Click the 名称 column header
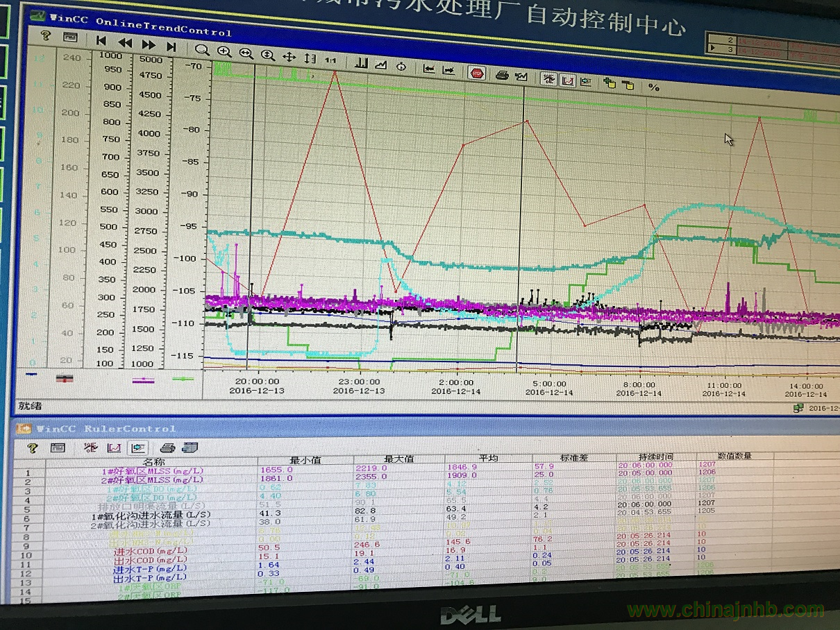840x630 pixels. (x=153, y=462)
